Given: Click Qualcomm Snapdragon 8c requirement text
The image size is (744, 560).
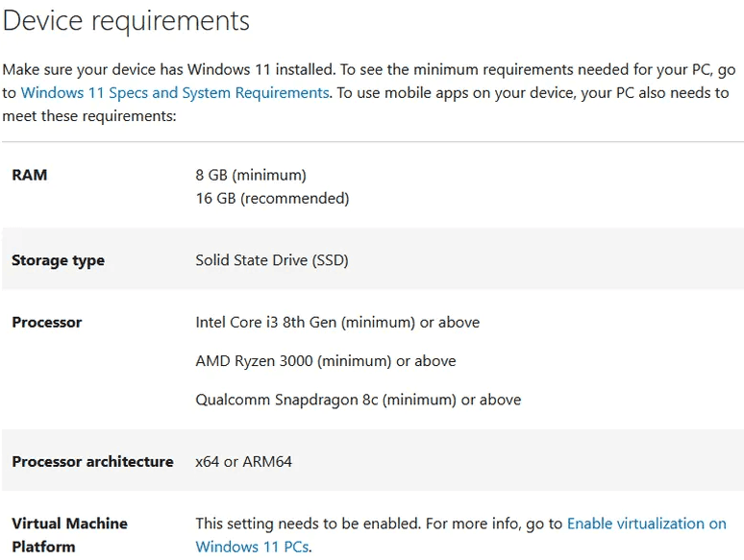Looking at the screenshot, I should [359, 400].
